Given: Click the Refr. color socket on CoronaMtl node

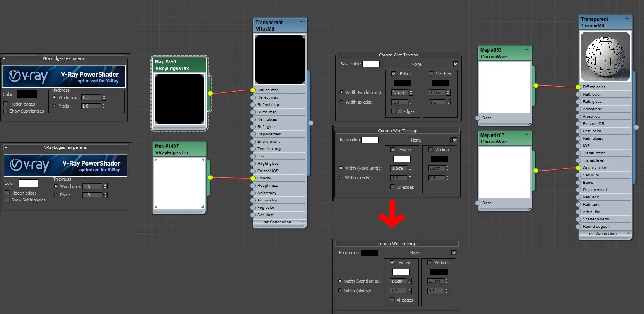Looking at the screenshot, I should coord(578,131).
